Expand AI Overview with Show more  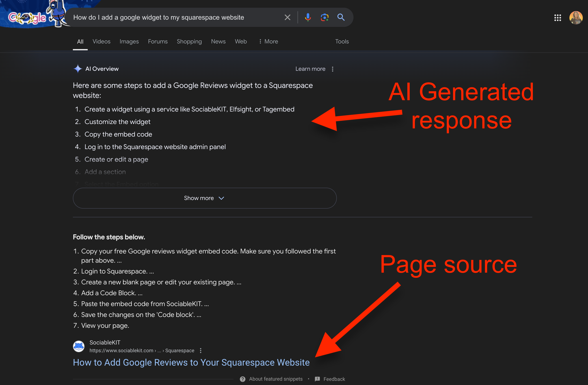click(x=205, y=198)
